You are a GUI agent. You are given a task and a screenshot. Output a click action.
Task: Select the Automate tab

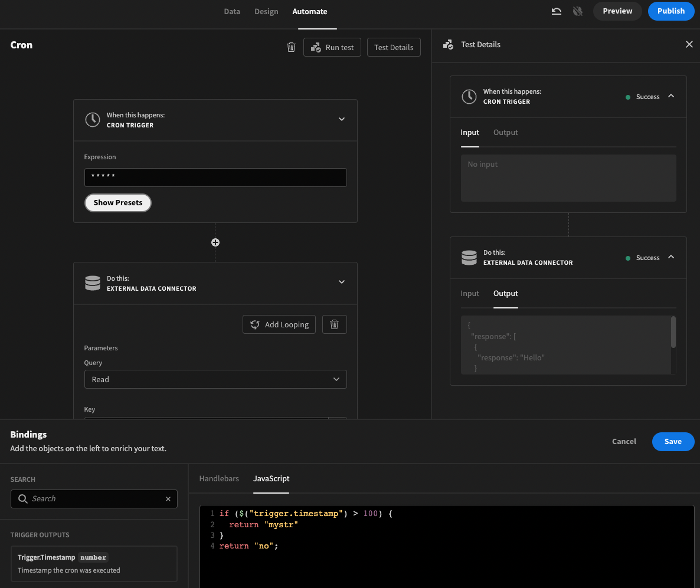(310, 12)
